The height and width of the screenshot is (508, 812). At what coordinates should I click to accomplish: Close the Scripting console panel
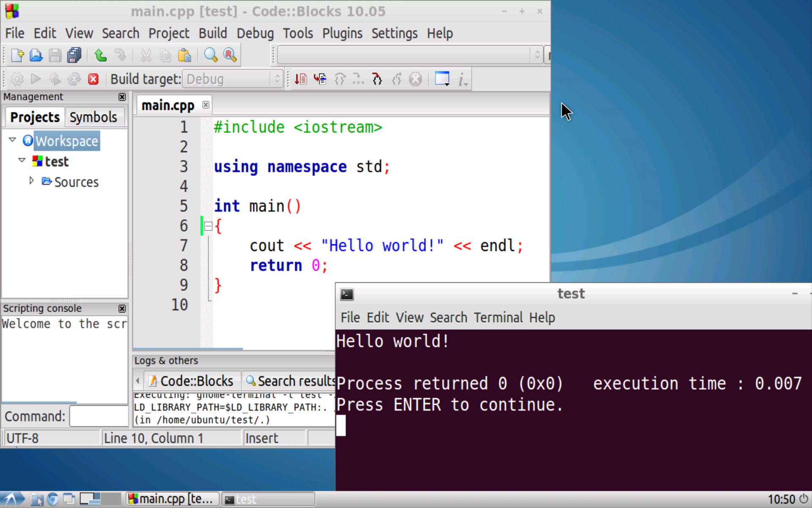point(122,309)
